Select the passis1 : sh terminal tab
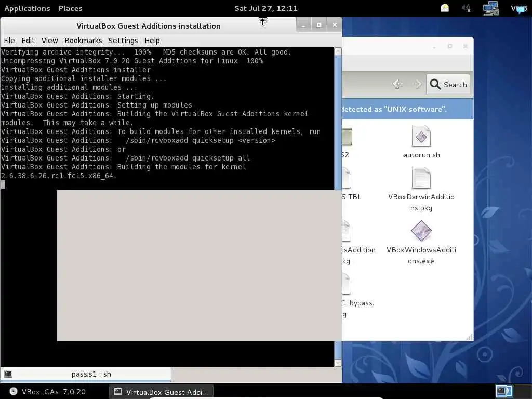532x399 pixels. point(86,374)
